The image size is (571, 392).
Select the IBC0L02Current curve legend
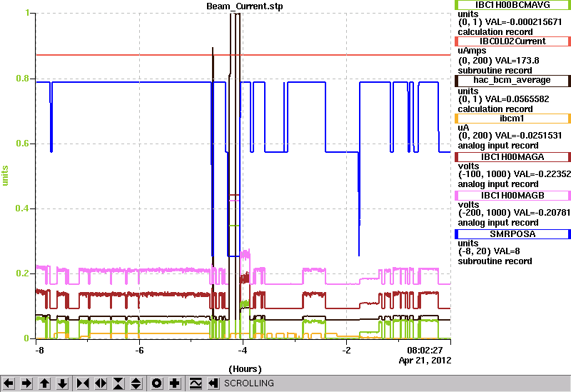[x=512, y=41]
